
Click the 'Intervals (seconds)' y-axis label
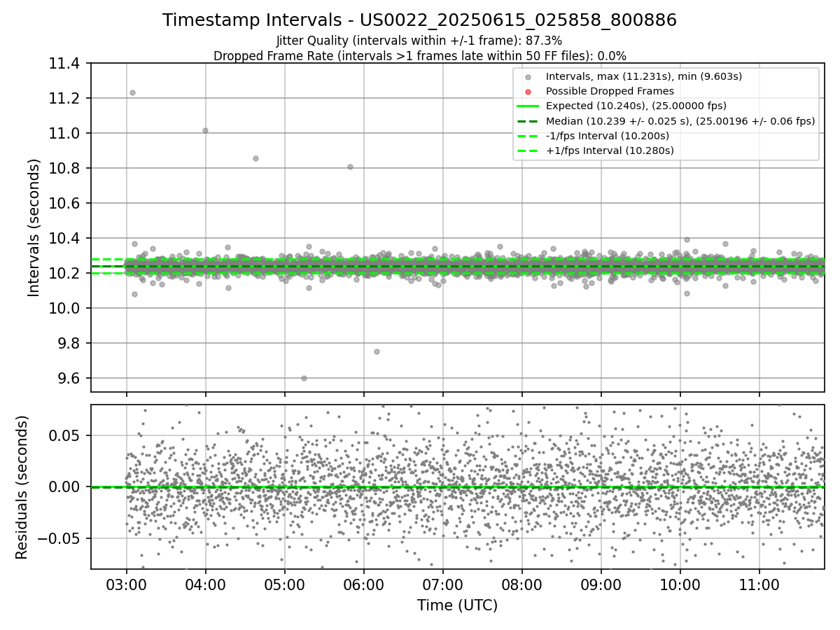(x=34, y=227)
